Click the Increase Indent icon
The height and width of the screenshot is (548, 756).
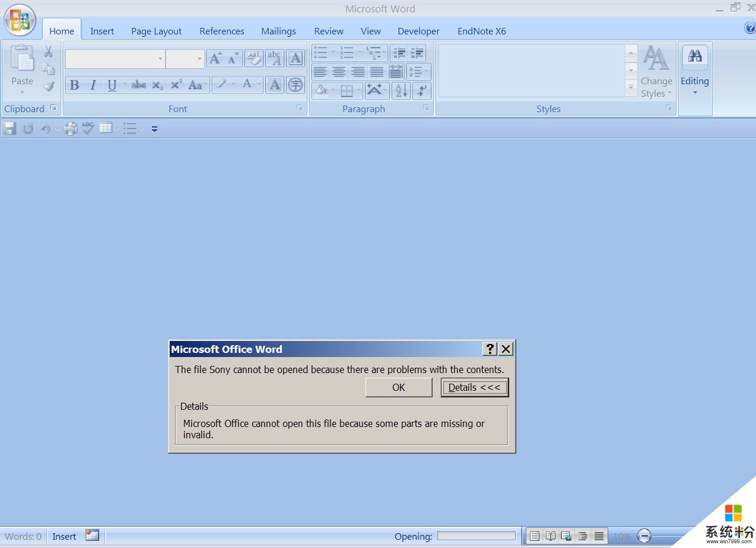[417, 53]
